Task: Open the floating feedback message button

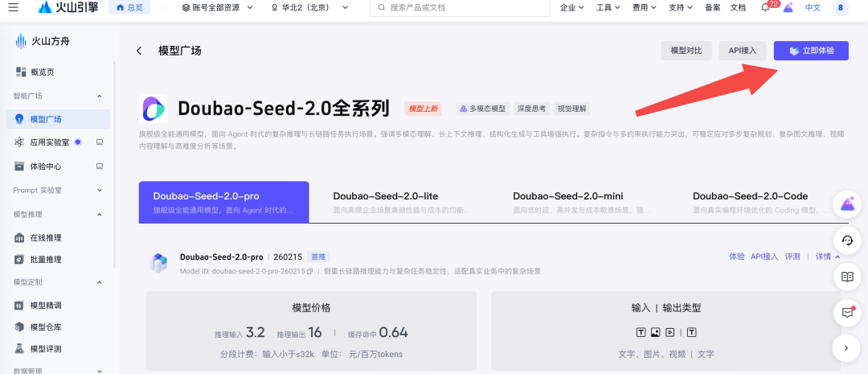Action: [847, 313]
